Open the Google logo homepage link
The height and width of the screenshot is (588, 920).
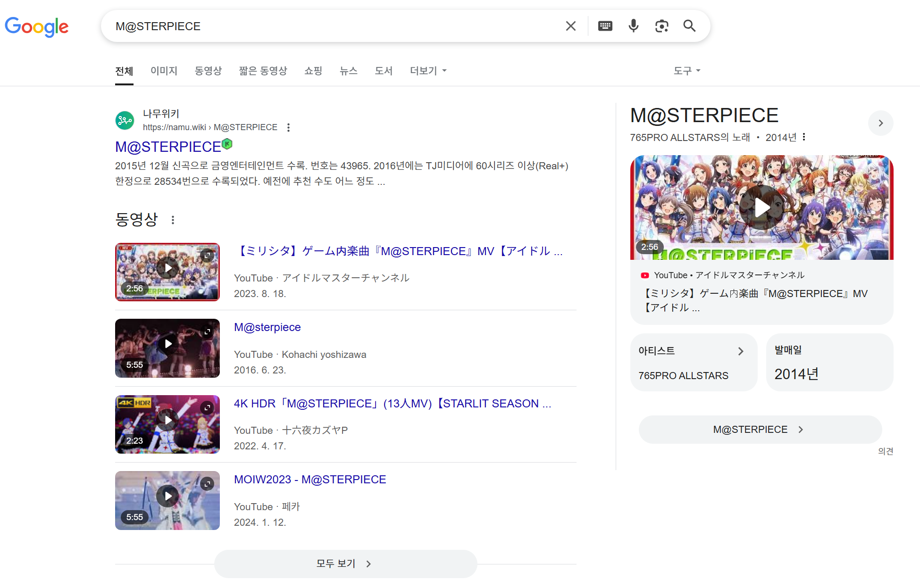(x=37, y=27)
